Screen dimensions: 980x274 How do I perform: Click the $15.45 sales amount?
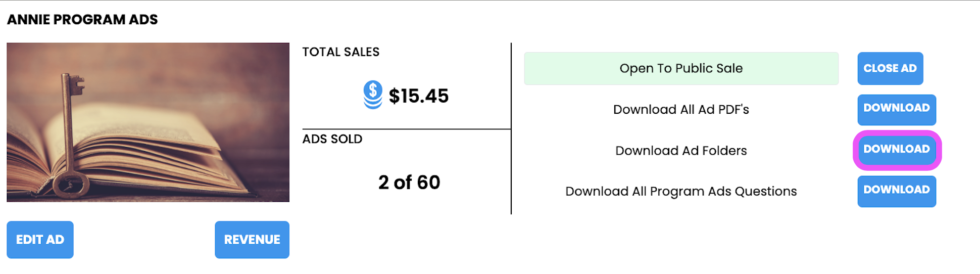(418, 96)
